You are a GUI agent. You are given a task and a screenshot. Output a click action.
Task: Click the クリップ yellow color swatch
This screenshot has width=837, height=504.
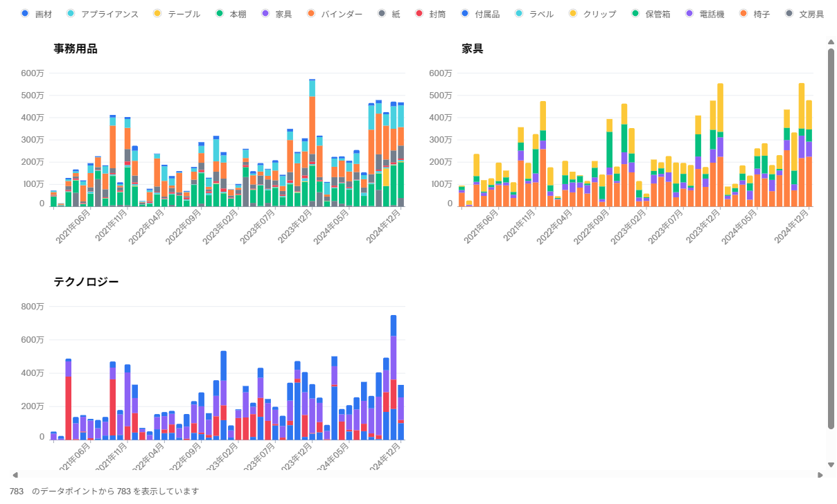(x=572, y=14)
